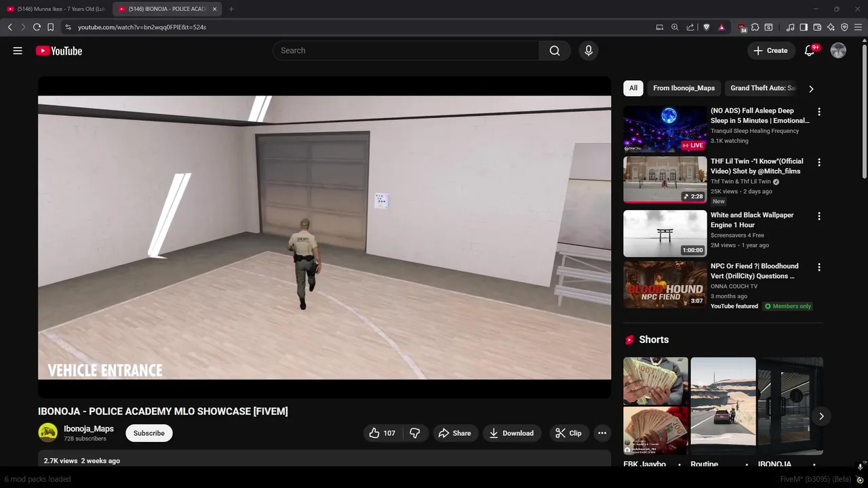Screen dimensions: 868x488
Task: Open options for THF Lil Twin video
Action: (x=818, y=163)
